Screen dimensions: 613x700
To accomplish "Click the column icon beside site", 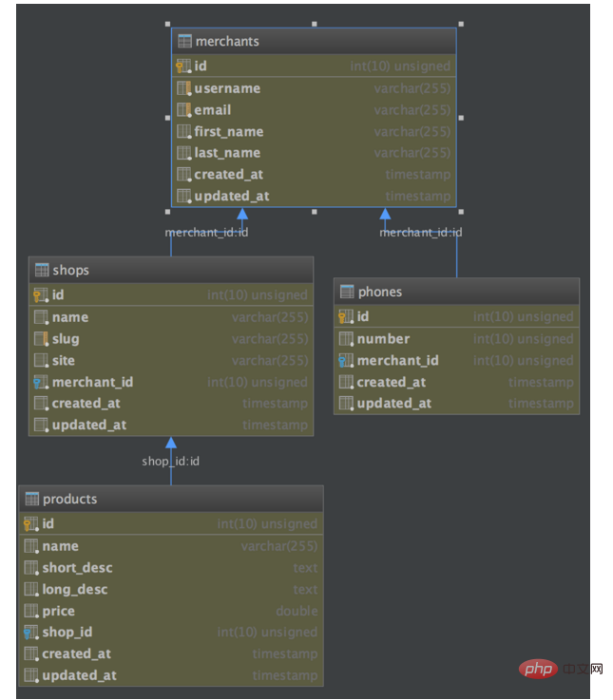I will point(41,360).
